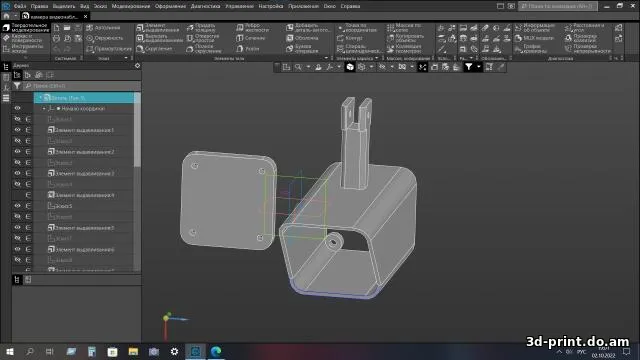Click the tree search field
Image resolution: width=640 pixels, height=360 pixels.
(x=82, y=86)
